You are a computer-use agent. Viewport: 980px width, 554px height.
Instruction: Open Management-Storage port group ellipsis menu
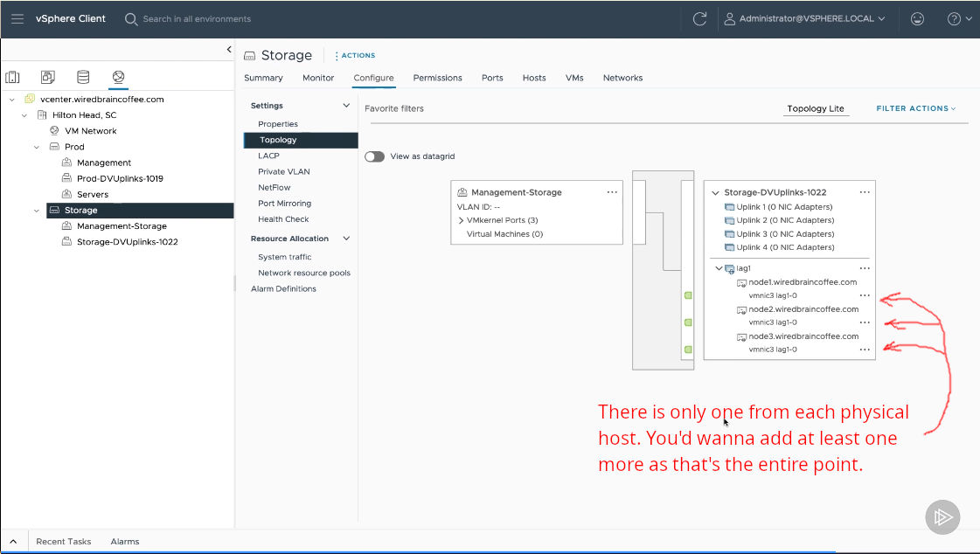(612, 192)
